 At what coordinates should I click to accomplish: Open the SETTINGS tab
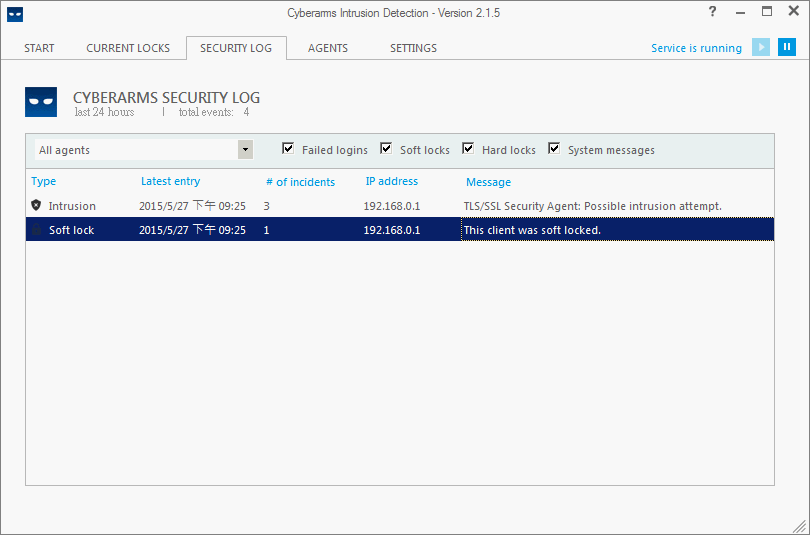coord(413,48)
